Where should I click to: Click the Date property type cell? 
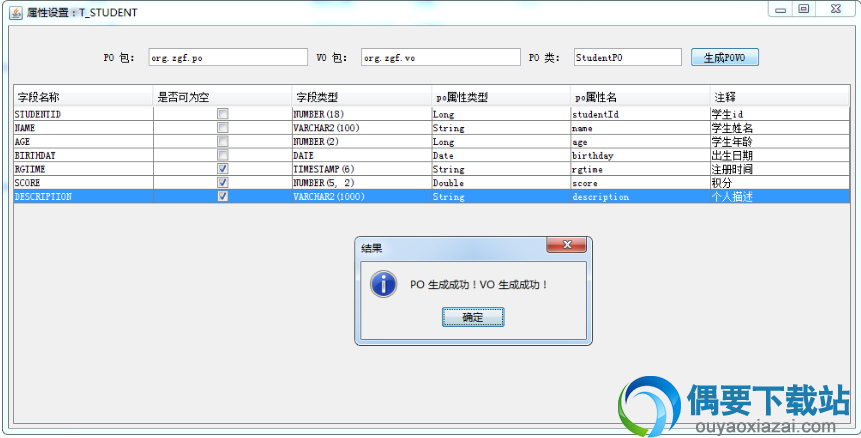coord(501,155)
